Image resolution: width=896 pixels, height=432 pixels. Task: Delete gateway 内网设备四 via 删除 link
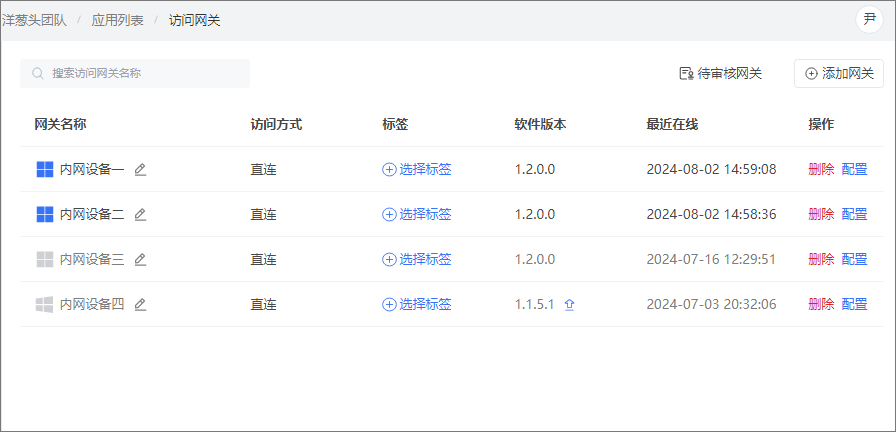(x=821, y=305)
